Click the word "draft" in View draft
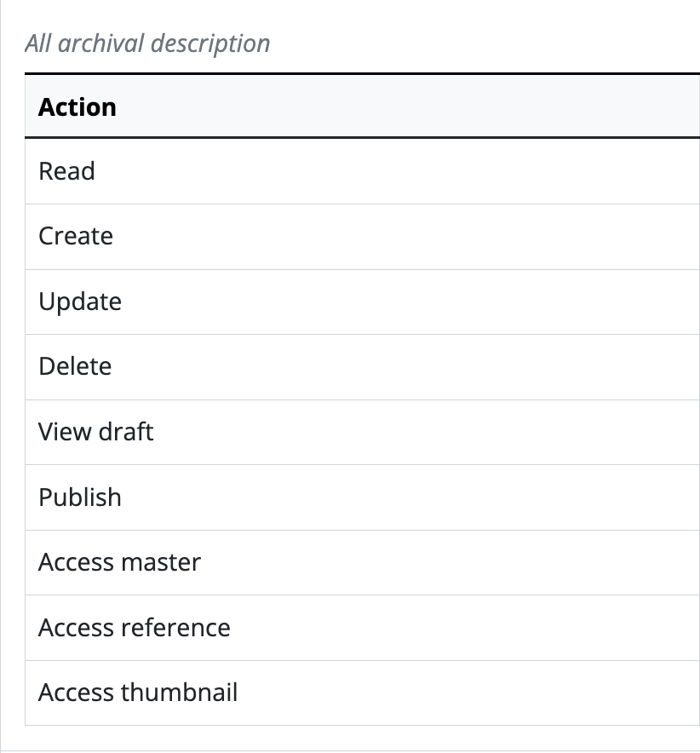 tap(126, 432)
